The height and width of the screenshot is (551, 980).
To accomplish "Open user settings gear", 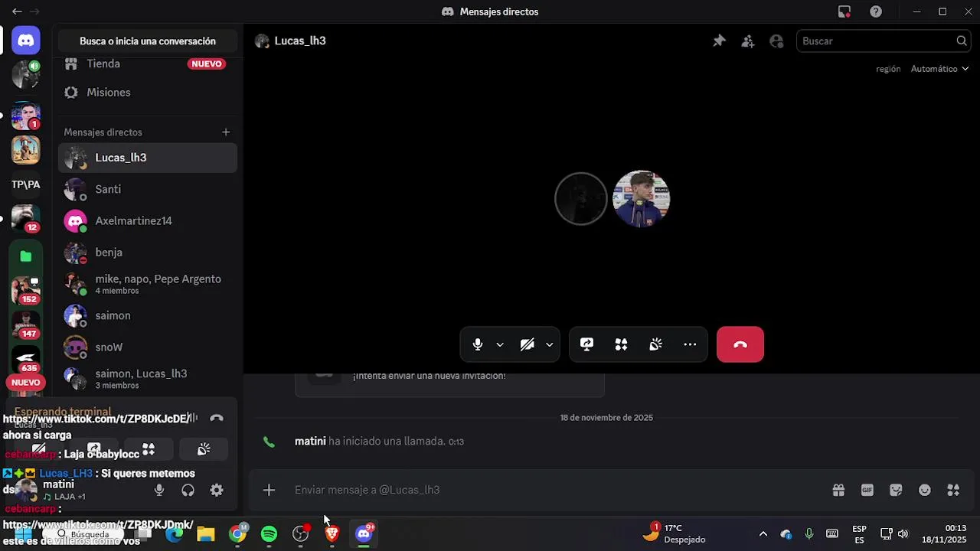I will click(x=217, y=491).
